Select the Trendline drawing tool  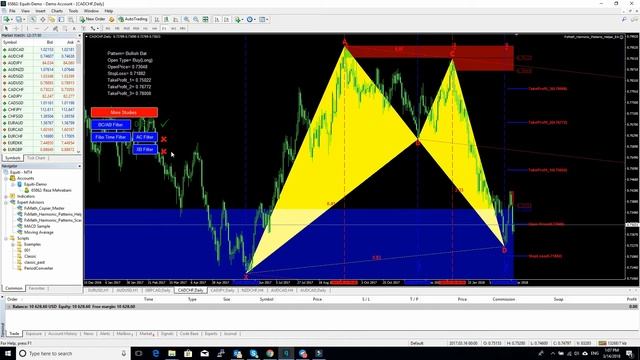click(x=46, y=28)
